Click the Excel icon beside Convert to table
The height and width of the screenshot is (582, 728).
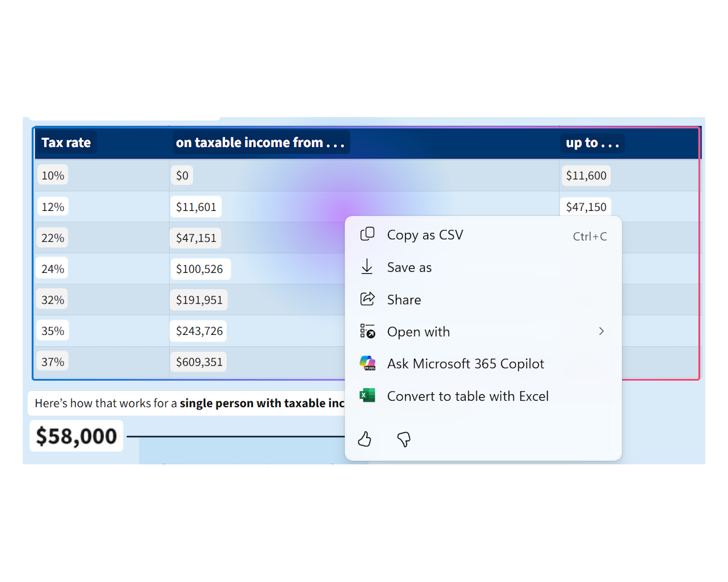367,396
